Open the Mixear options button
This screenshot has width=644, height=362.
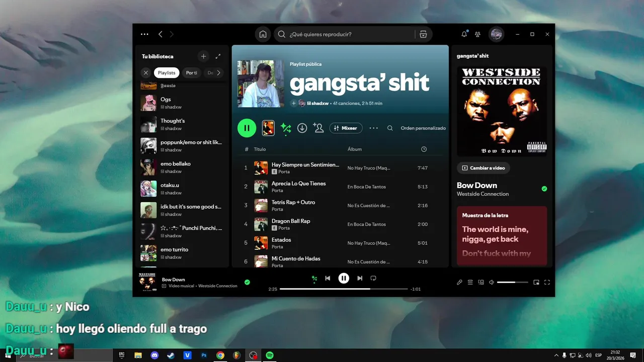(346, 128)
